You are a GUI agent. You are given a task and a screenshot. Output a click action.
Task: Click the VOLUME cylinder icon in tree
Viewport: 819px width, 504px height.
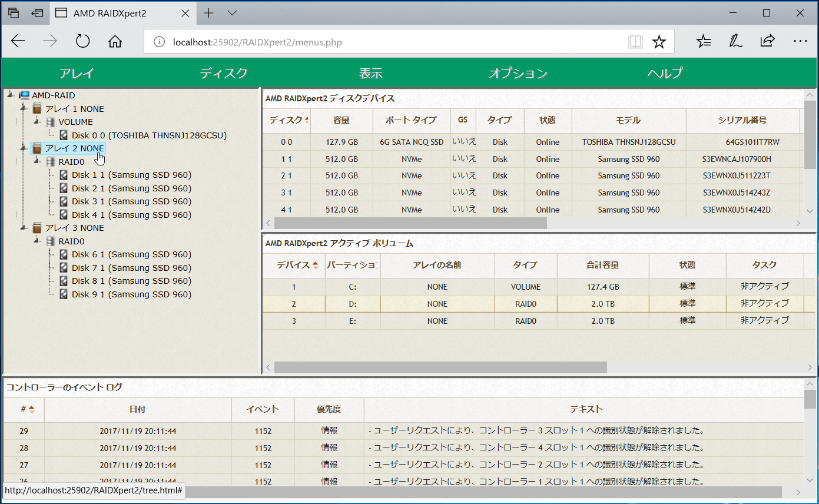51,122
